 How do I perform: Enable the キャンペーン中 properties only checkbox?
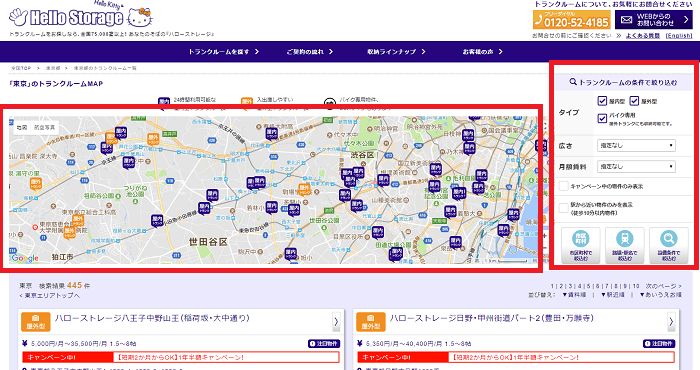(x=564, y=186)
